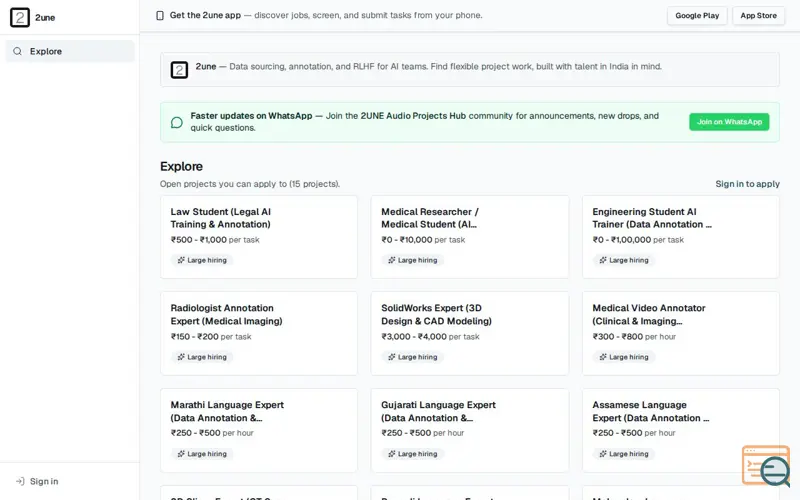Open the App Store button
Viewport: 800px width, 500px height.
[758, 16]
